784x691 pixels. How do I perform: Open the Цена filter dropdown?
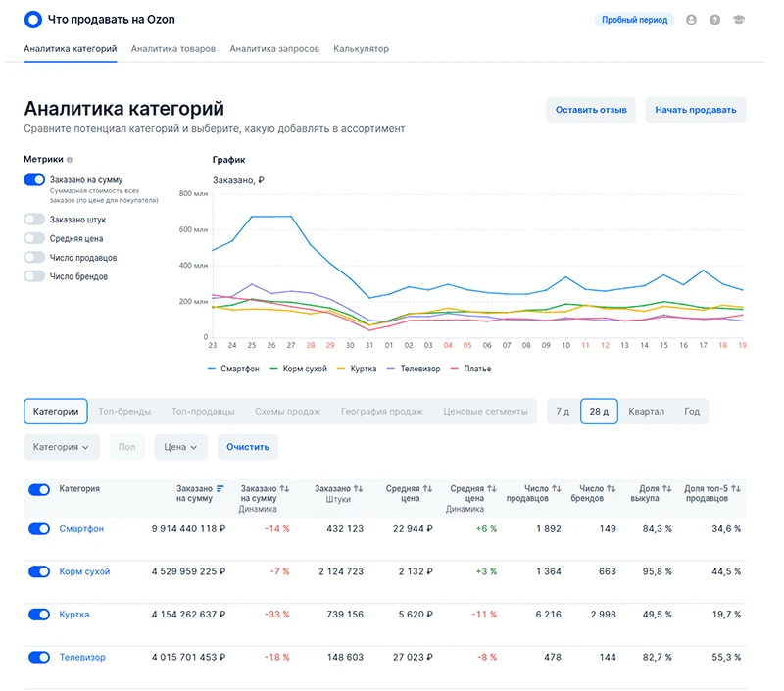pyautogui.click(x=180, y=447)
